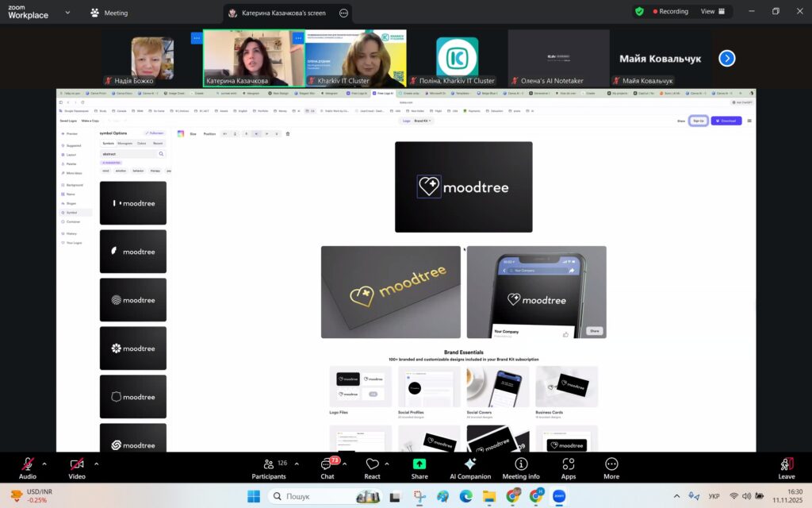
Task: Select Надія Божко's video thumbnail
Action: pyautogui.click(x=151, y=58)
